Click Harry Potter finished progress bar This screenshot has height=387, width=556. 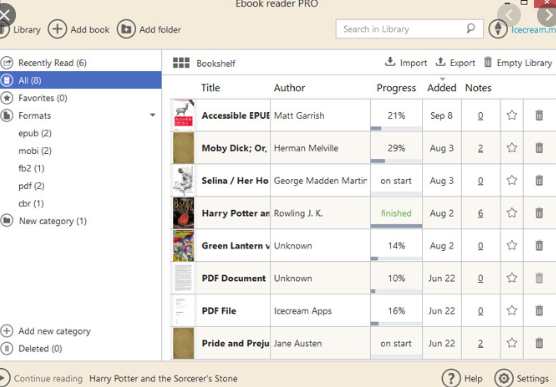tap(396, 226)
